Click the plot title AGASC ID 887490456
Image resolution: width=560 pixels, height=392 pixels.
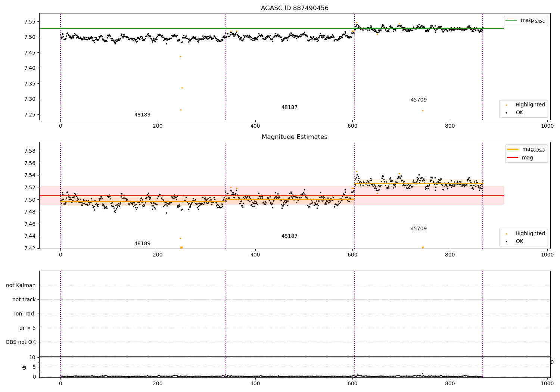pos(295,8)
